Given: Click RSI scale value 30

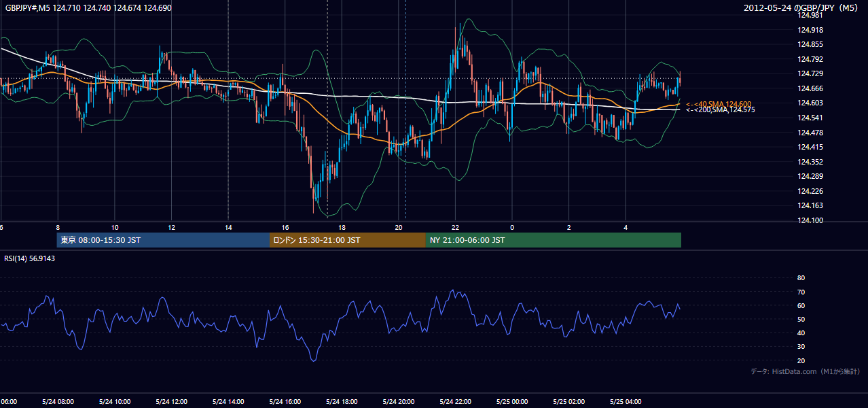Looking at the screenshot, I should pos(801,347).
